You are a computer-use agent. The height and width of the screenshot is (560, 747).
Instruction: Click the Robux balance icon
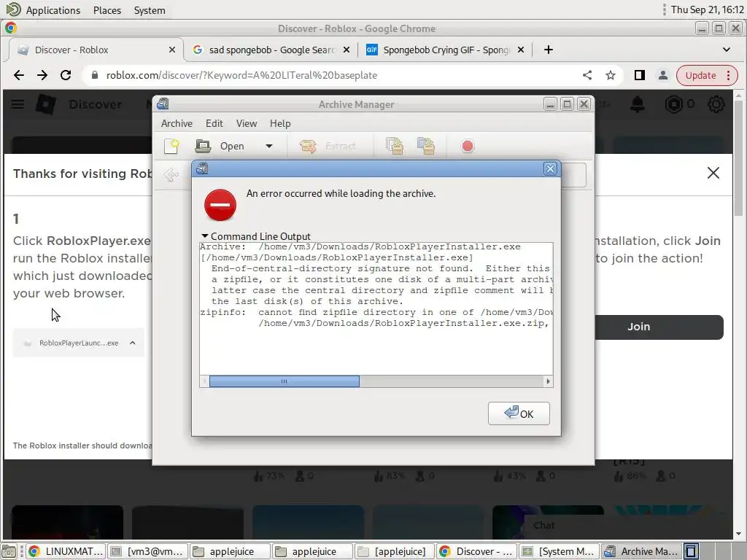coord(673,104)
